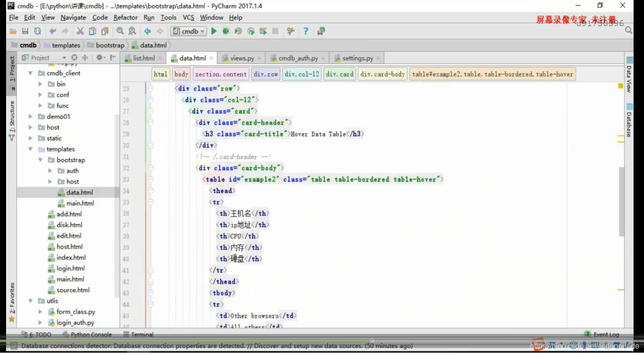Expand the auth folder
The image size is (644, 355).
(x=50, y=170)
